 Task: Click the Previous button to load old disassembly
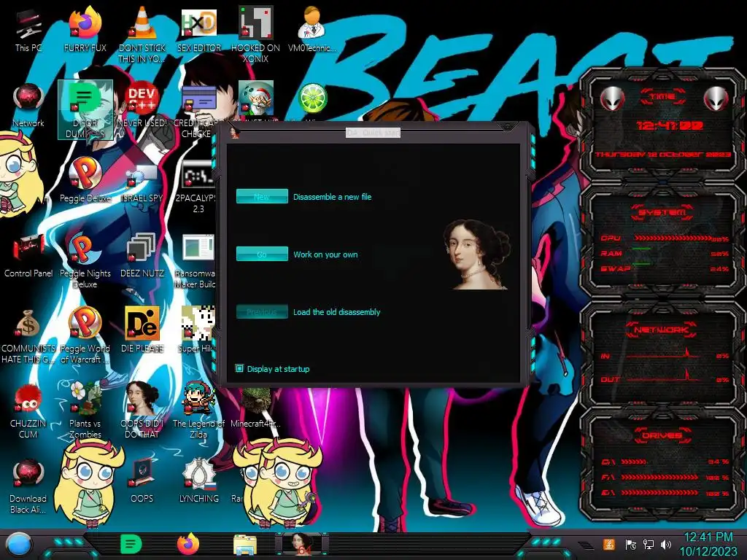[x=262, y=311]
